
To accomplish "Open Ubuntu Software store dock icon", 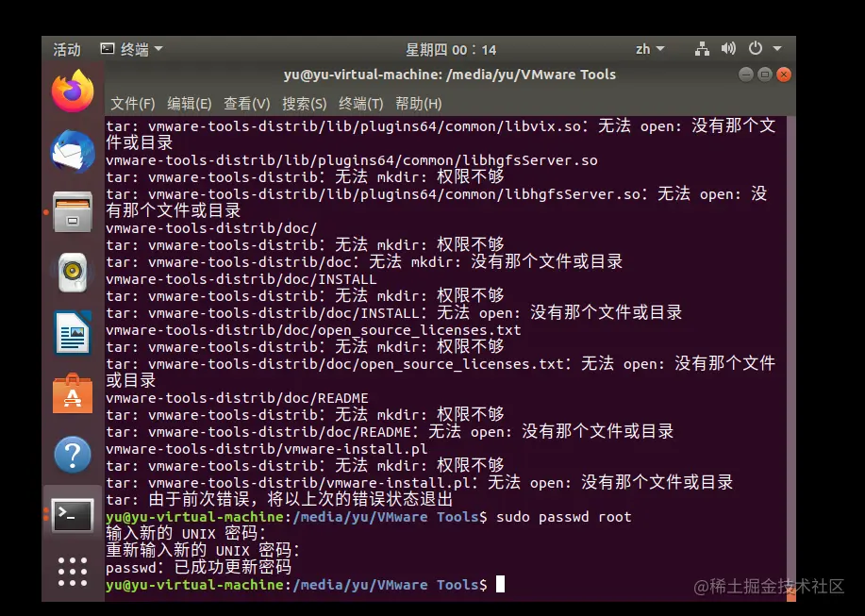I will click(x=73, y=393).
